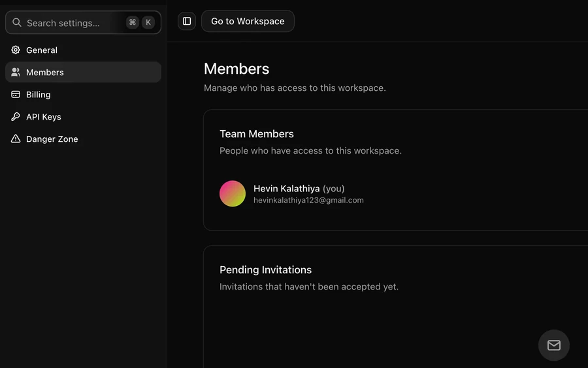The width and height of the screenshot is (588, 368).
Task: Click the API Keys key icon
Action: (16, 116)
